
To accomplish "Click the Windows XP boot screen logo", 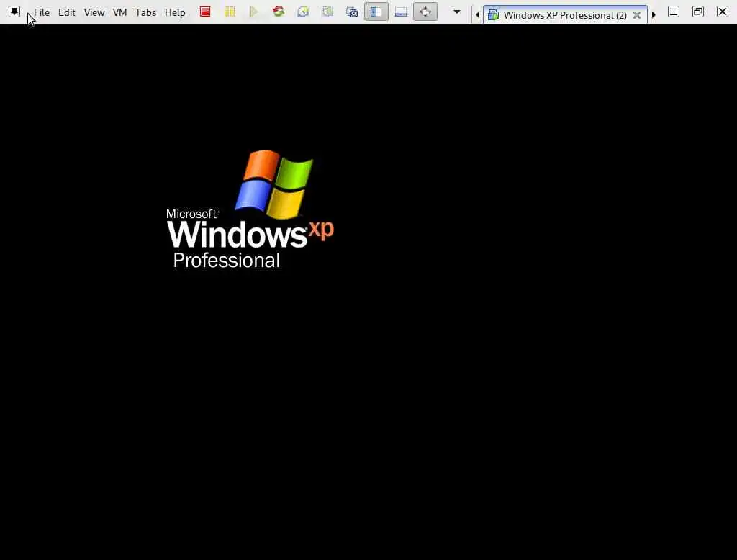I will click(x=250, y=209).
